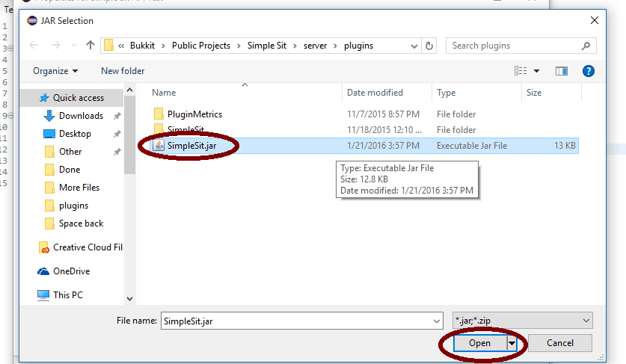Click the pin icon next to Desktop
The image size is (626, 364).
(x=117, y=134)
